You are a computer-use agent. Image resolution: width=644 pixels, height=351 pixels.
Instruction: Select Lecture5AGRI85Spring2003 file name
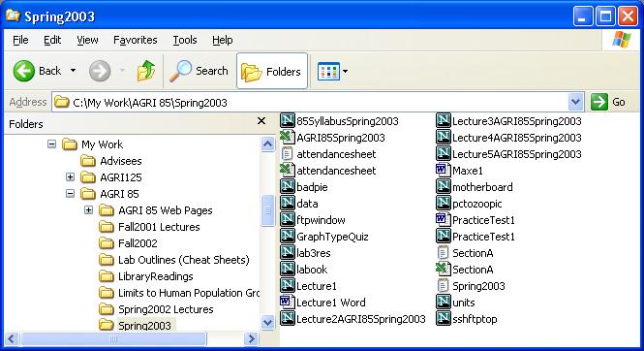pos(517,154)
